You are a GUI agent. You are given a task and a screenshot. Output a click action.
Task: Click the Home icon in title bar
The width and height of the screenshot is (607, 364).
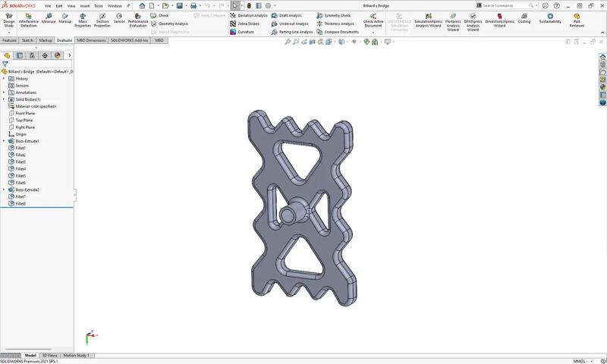tap(142, 6)
